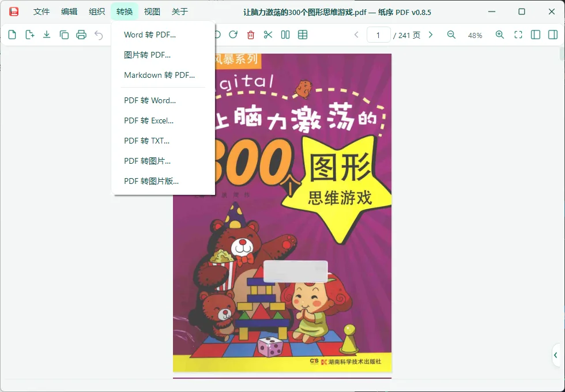This screenshot has height=392, width=565.
Task: Select PDF 转图片版... menu entry
Action: [163, 181]
